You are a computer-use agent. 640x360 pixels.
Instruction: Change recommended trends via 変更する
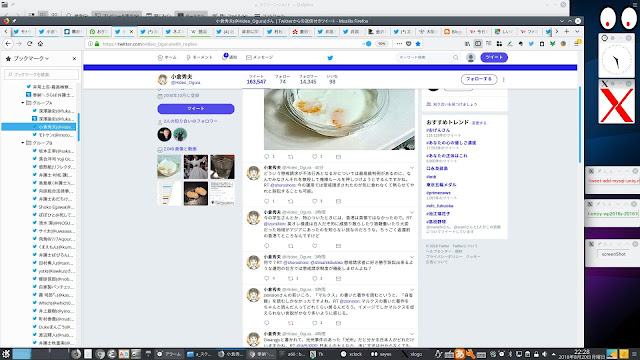tap(479, 123)
